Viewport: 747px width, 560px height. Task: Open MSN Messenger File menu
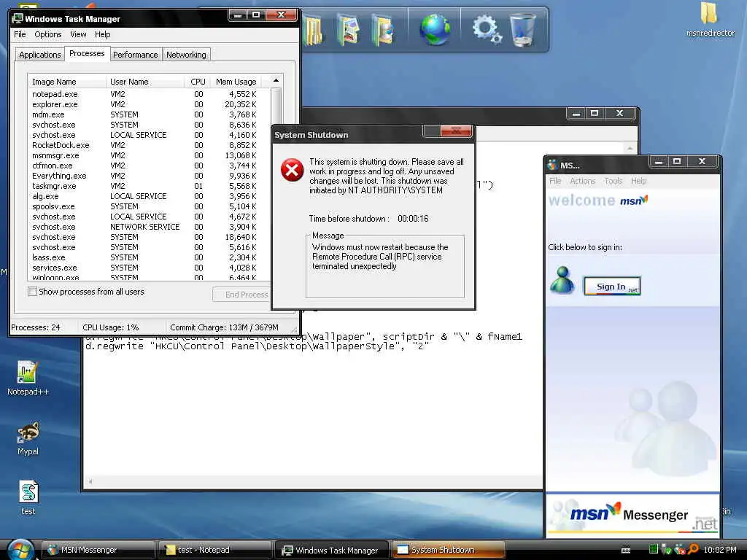click(x=555, y=181)
